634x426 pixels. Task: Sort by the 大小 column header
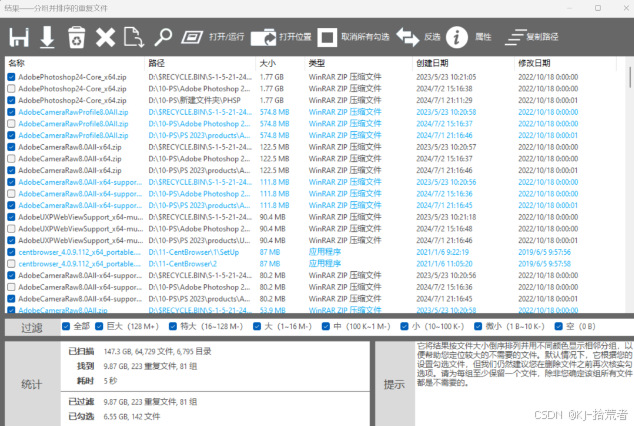point(280,63)
